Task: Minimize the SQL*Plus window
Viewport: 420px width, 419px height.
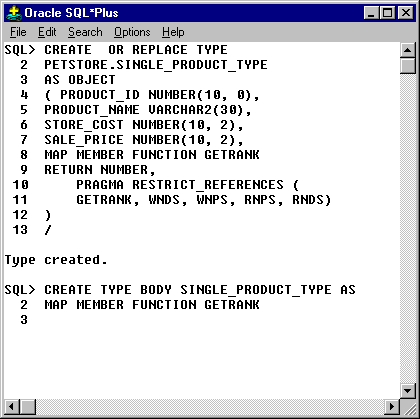Action: (x=372, y=13)
